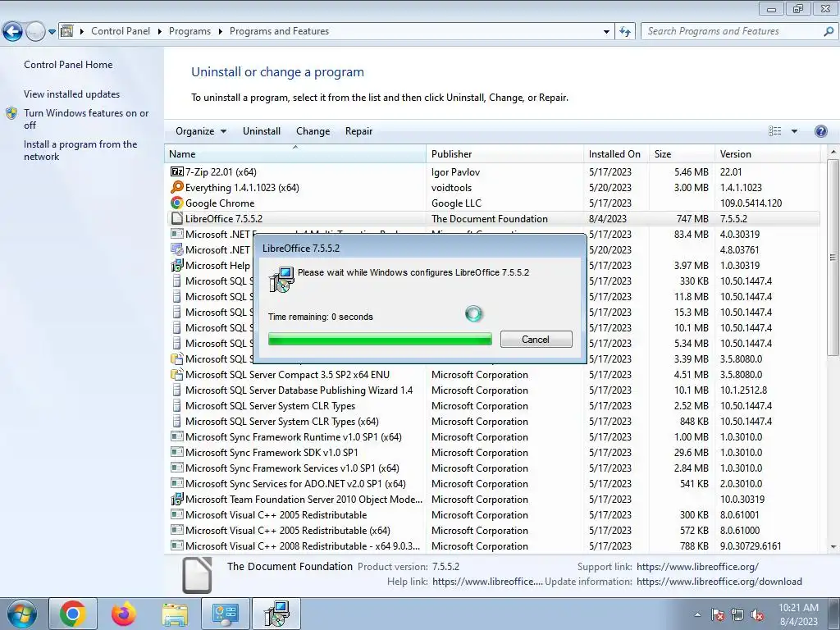
Task: Open Turn Windows features on or off
Action: (x=86, y=119)
